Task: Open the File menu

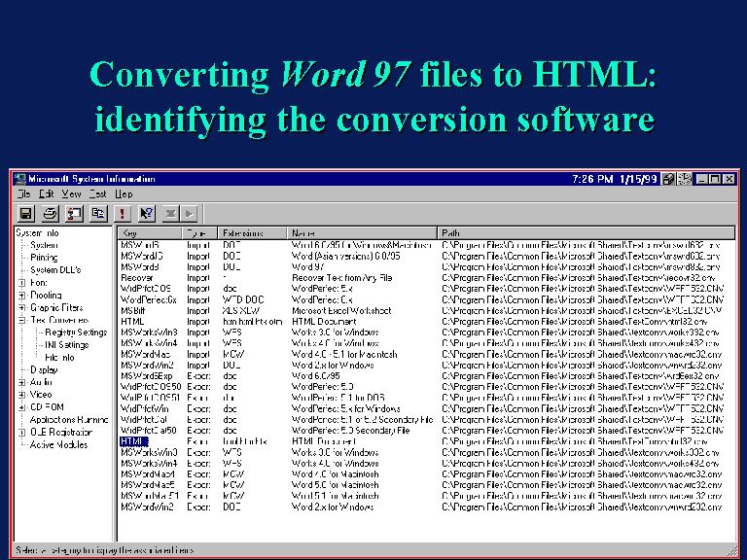Action: [x=23, y=193]
